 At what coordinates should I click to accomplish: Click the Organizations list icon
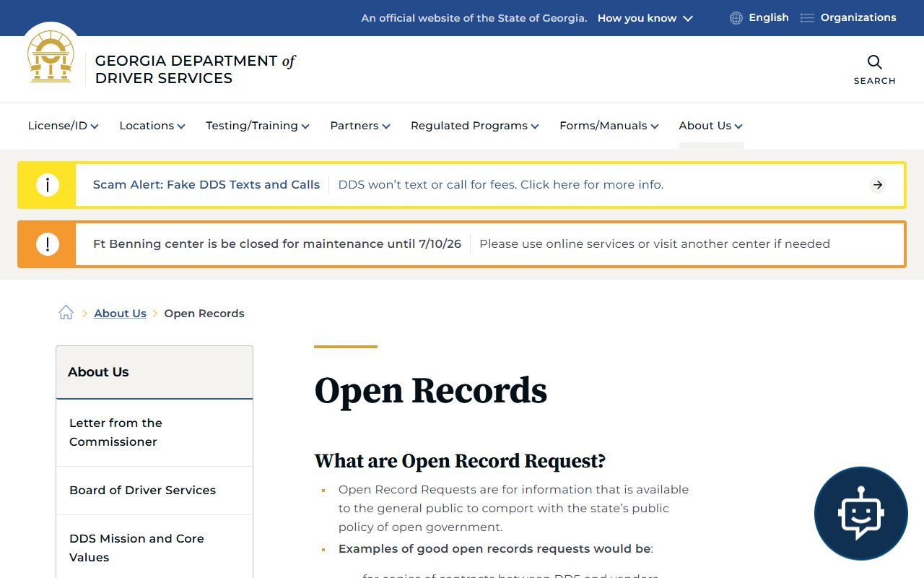coord(808,18)
